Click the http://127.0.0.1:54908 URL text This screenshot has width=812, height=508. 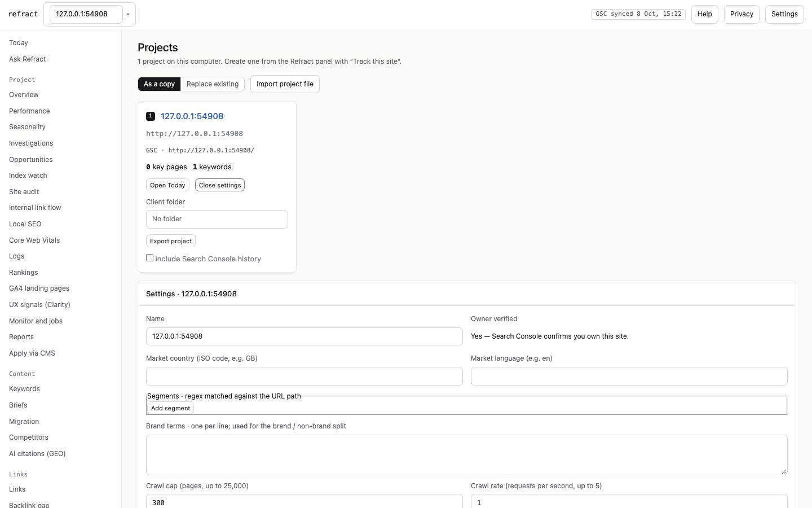coord(195,134)
